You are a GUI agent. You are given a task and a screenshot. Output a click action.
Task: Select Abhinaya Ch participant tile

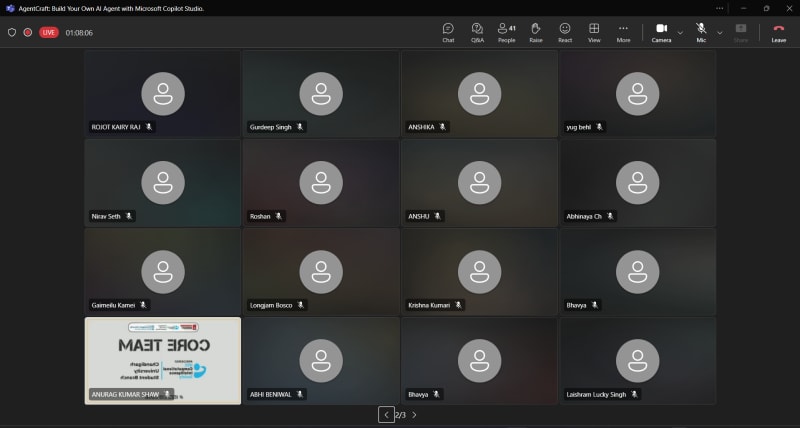pos(638,183)
